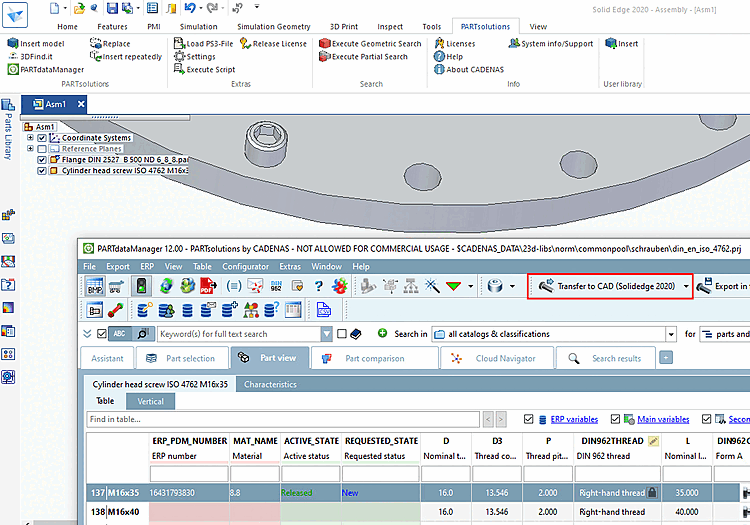Screen dimensions: 750x525
Task: Toggle the Flange DIN 2527 checkbox
Action: click(x=42, y=160)
